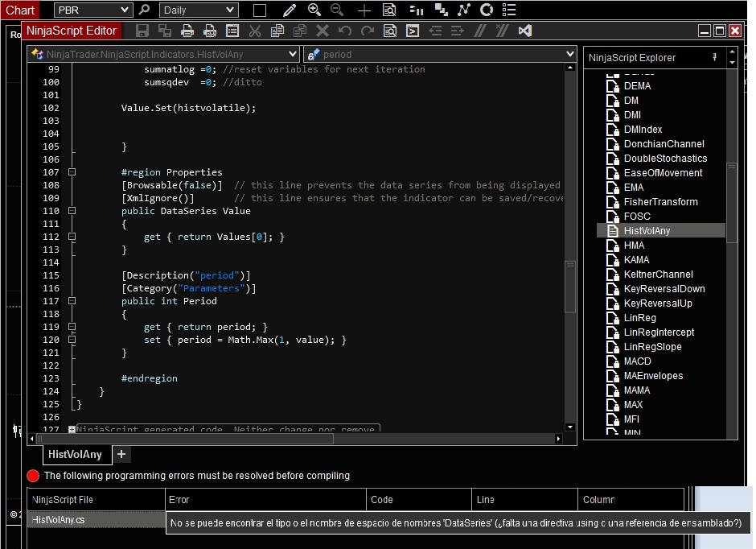The width and height of the screenshot is (756, 549).
Task: Click the Find magnifier in editor toolbar
Action: 390,31
